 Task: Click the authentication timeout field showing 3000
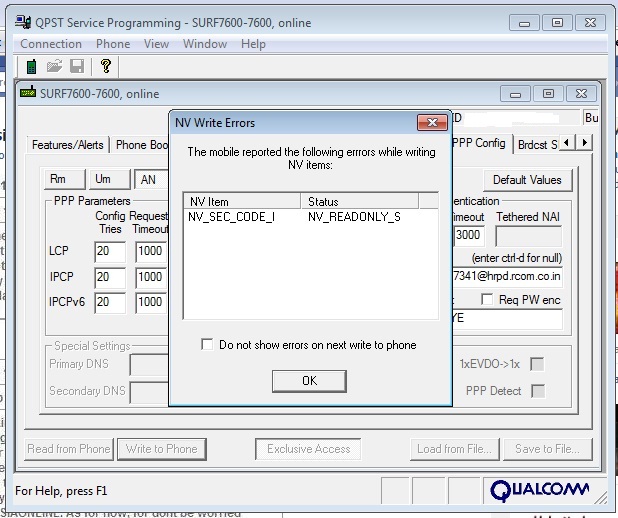pyautogui.click(x=469, y=235)
